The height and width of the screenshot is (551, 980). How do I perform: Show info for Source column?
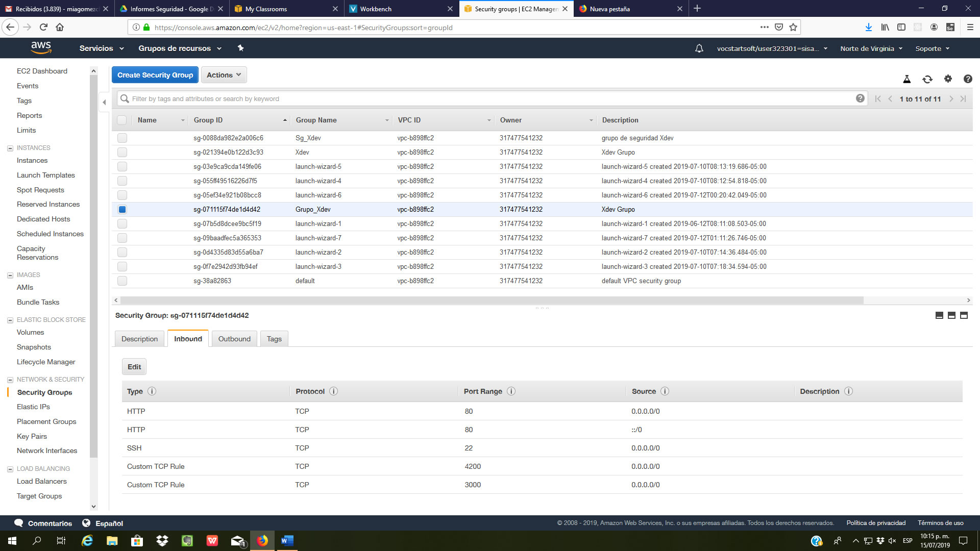click(665, 391)
